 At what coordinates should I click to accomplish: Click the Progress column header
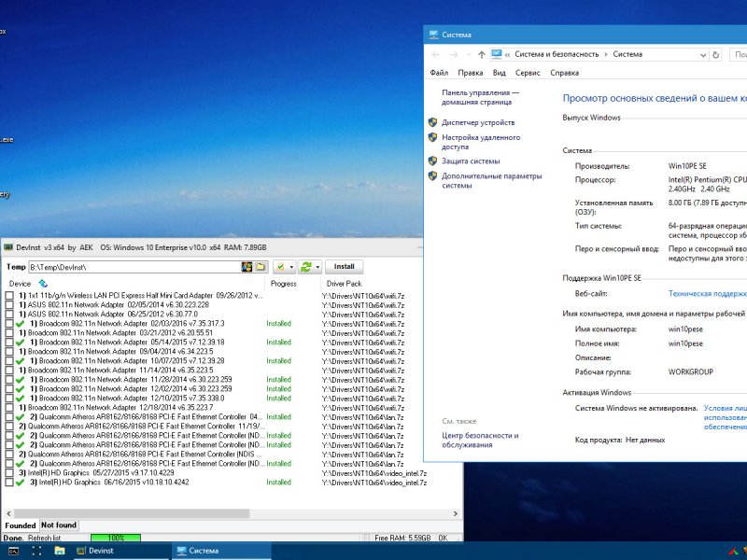[284, 284]
